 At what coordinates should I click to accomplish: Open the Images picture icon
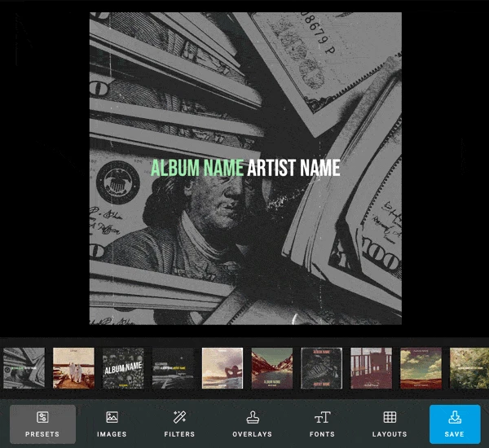(112, 417)
